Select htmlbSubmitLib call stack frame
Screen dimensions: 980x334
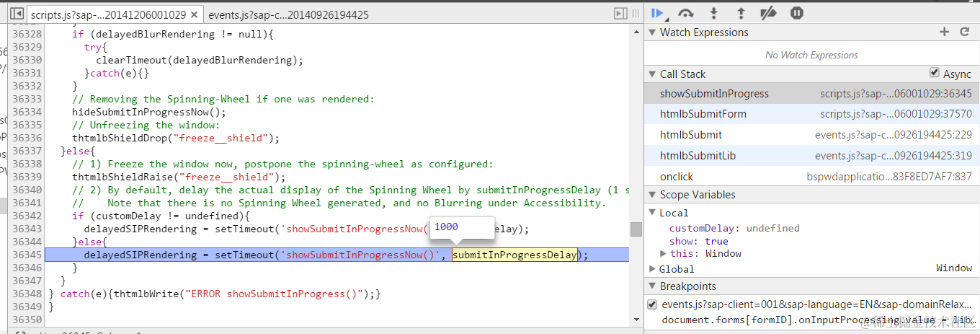click(x=811, y=156)
